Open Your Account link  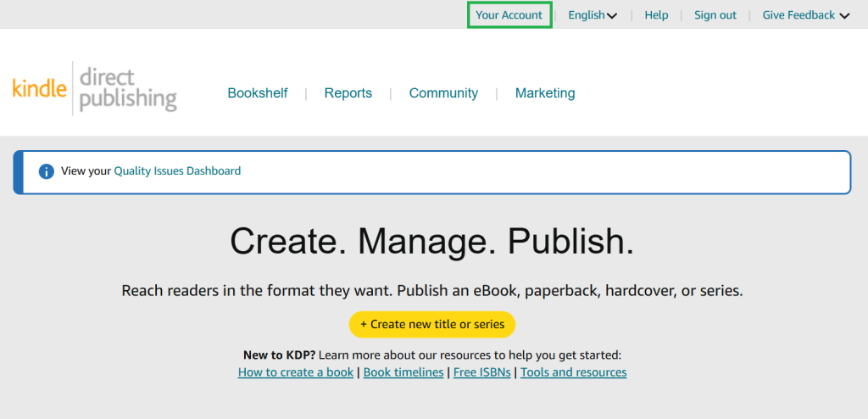(509, 15)
